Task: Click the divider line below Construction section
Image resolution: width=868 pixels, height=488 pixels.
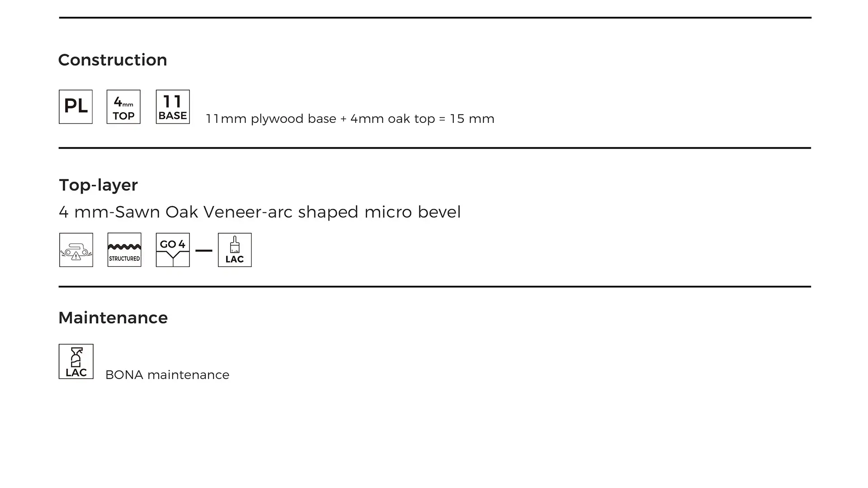Action: coord(434,148)
